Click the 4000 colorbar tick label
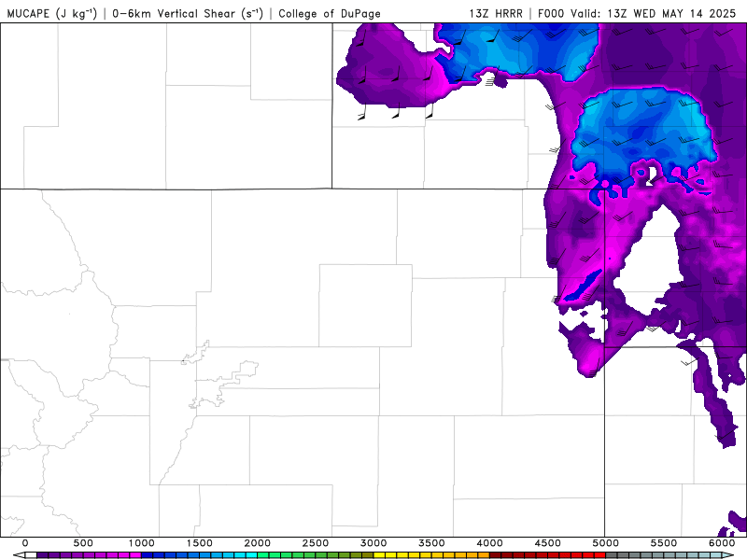 [x=489, y=543]
